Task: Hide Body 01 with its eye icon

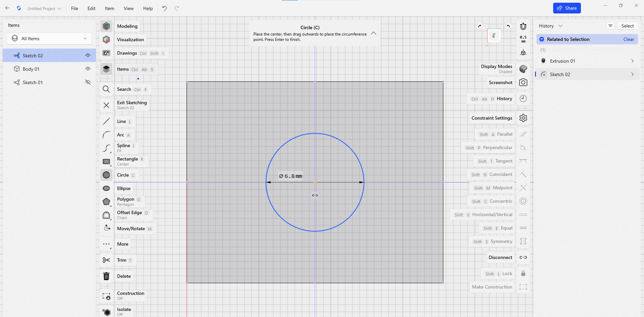Action: (88, 69)
